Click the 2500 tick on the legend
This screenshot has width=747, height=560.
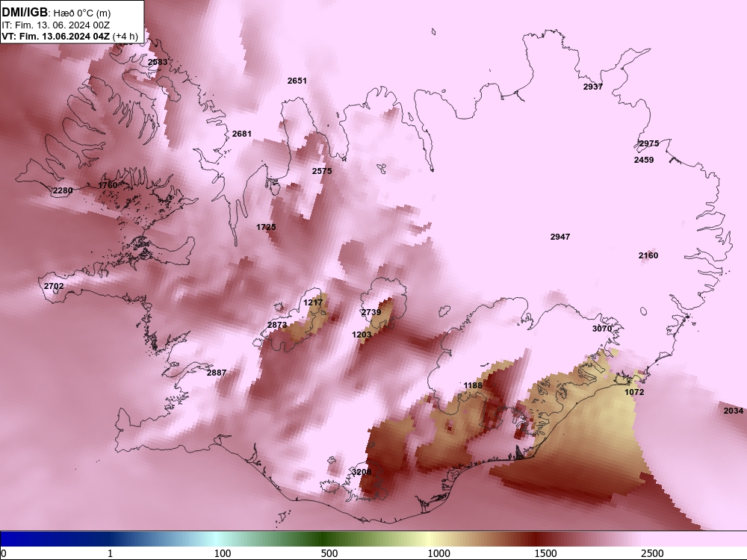(652, 553)
